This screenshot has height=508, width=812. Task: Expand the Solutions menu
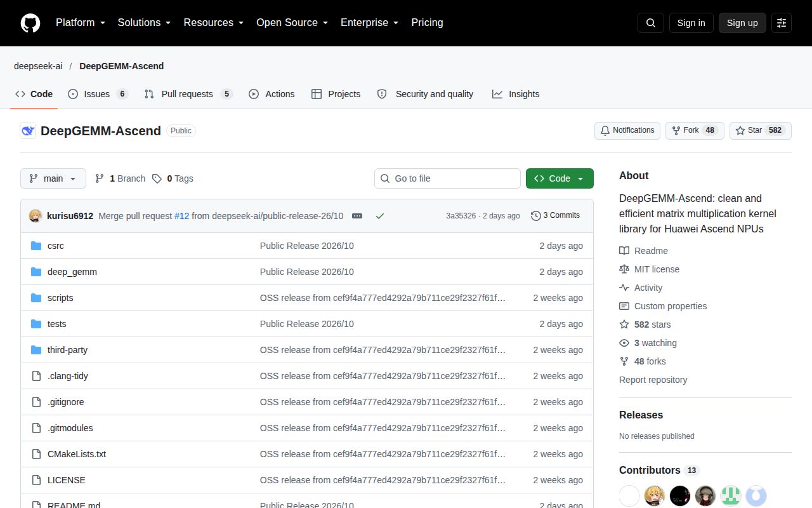(144, 23)
